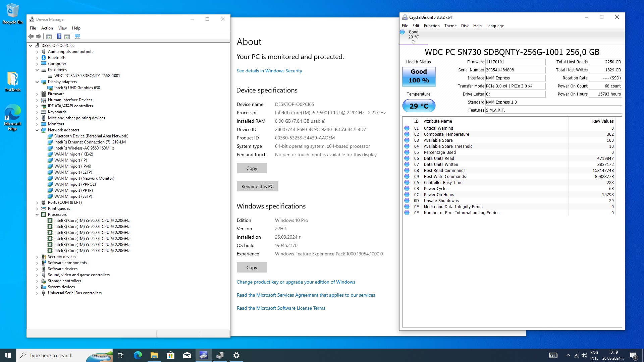Open Disk menu in CrystalDiskInfo

point(465,26)
